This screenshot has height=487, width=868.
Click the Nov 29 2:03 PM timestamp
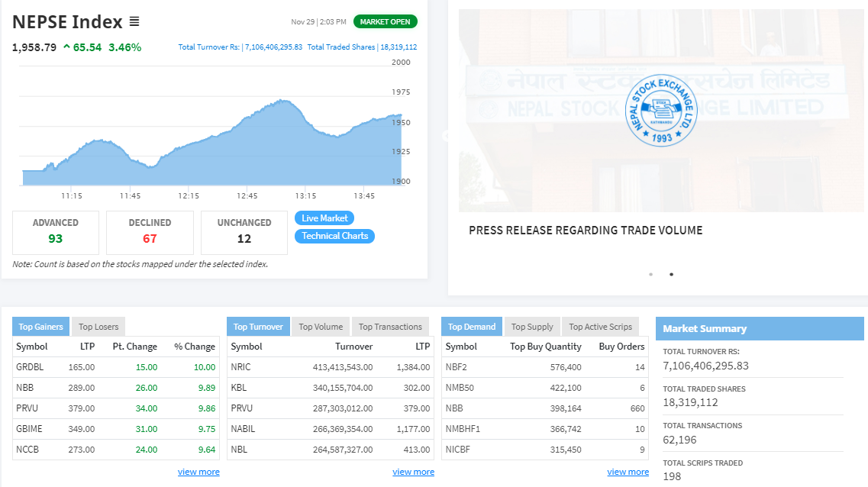pyautogui.click(x=319, y=22)
